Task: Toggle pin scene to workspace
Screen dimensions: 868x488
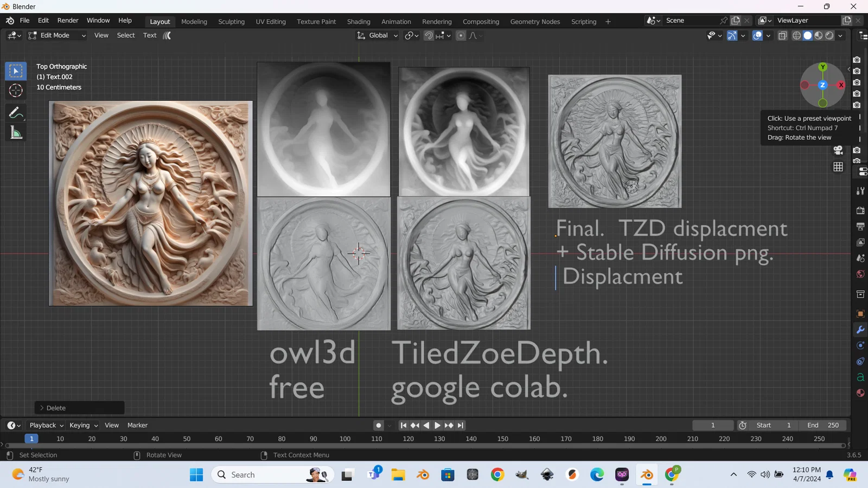Action: click(724, 21)
